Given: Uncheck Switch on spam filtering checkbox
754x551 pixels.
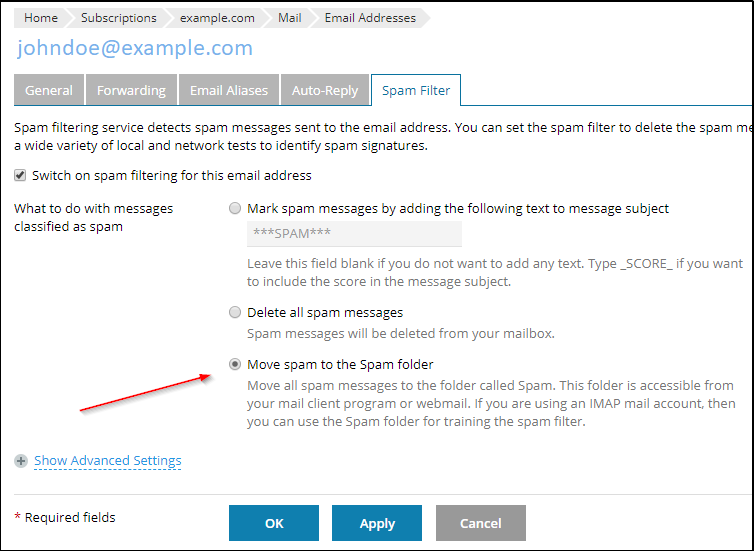Looking at the screenshot, I should (x=21, y=175).
